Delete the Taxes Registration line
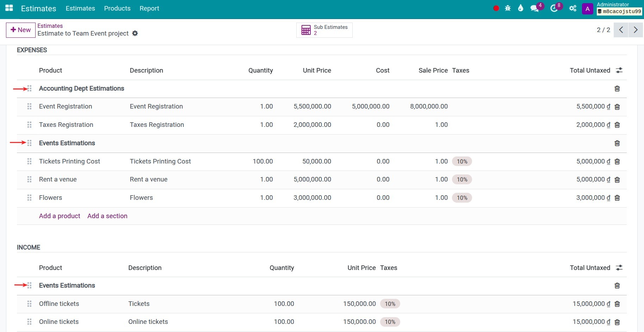Viewport: 644px width, 332px height. 617,125
